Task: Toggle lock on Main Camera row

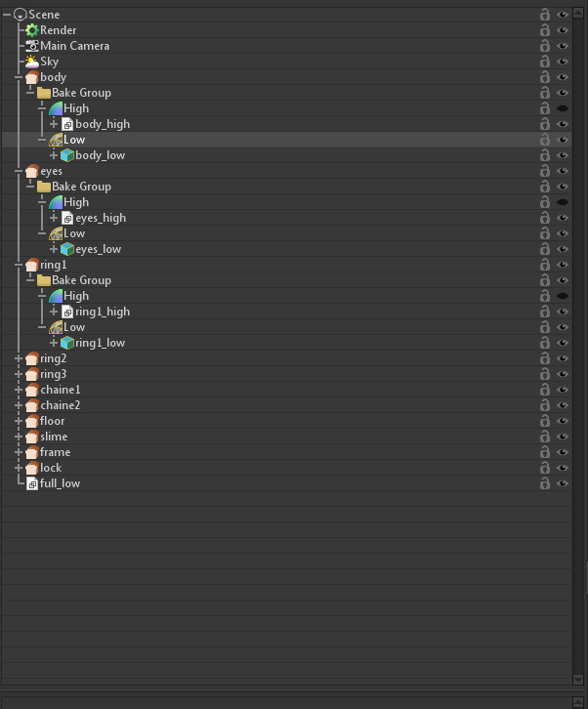Action: pyautogui.click(x=545, y=46)
